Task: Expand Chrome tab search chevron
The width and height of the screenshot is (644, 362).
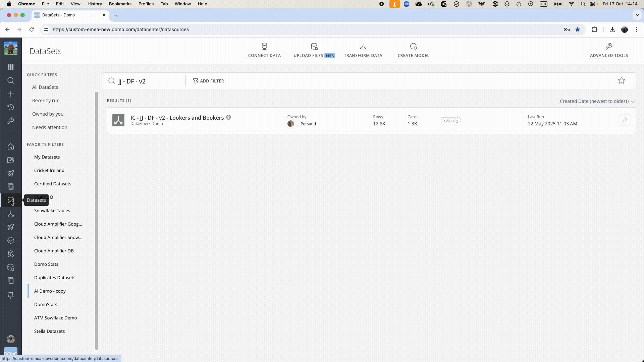Action: click(637, 15)
